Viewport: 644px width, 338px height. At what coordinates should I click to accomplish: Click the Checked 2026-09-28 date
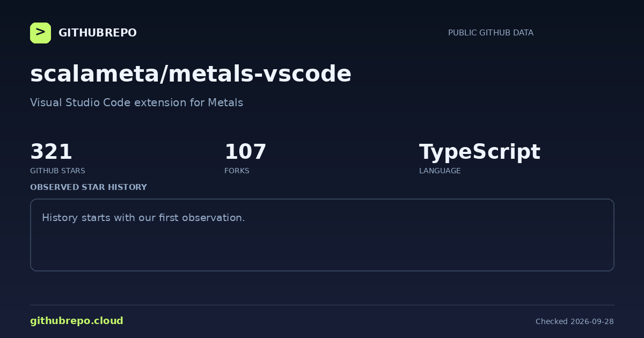coord(574,321)
